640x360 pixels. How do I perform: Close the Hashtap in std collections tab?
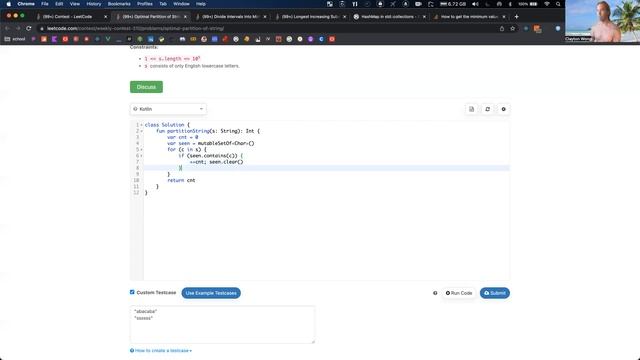point(424,17)
